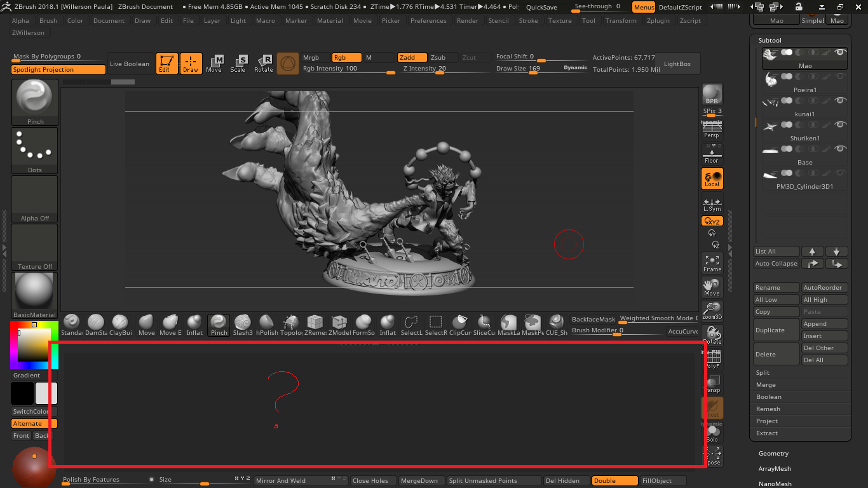This screenshot has height=488, width=868.
Task: Hide the Poeira1 subtool with eye icon
Action: pos(841,76)
